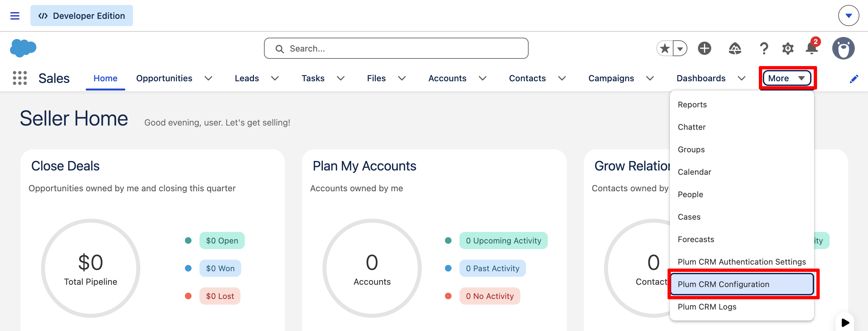Viewport: 868px width, 331px height.
Task: Click the Favorites star icon
Action: [665, 49]
